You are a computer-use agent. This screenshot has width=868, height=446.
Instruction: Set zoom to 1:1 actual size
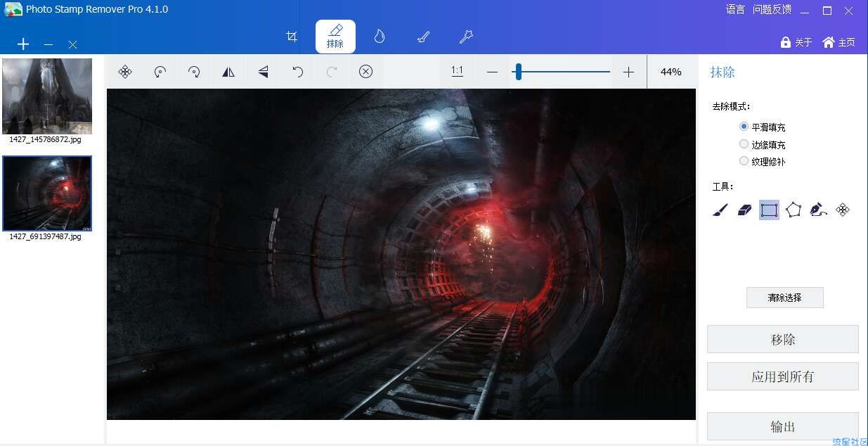pos(457,71)
